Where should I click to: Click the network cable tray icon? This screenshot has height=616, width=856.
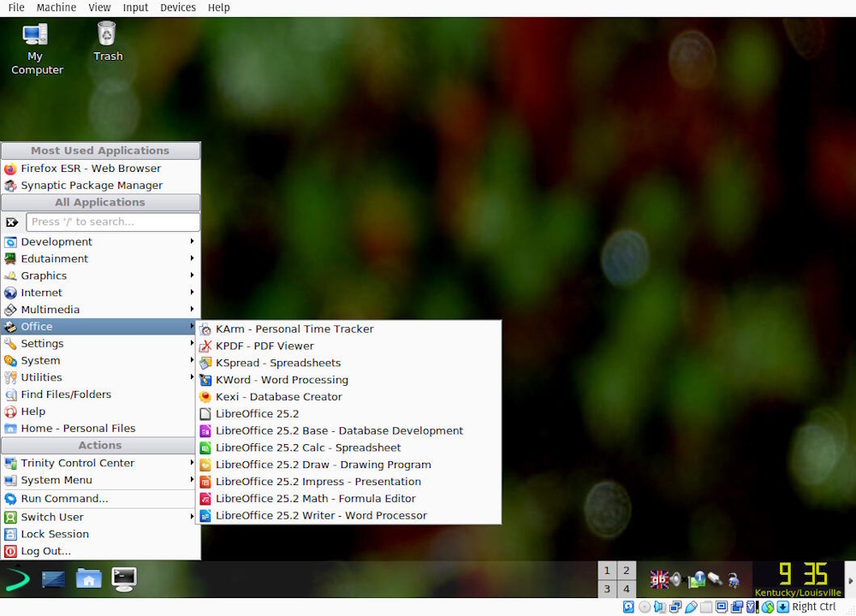(715, 578)
